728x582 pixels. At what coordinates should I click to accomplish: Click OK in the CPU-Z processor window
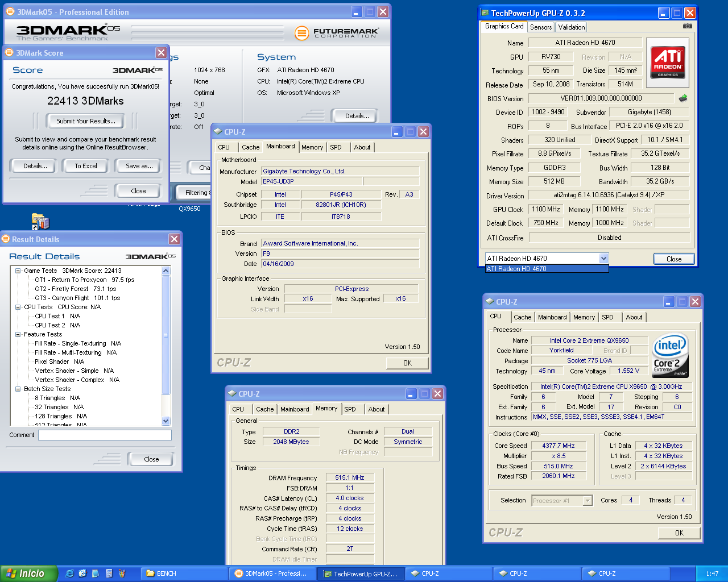[x=679, y=533]
